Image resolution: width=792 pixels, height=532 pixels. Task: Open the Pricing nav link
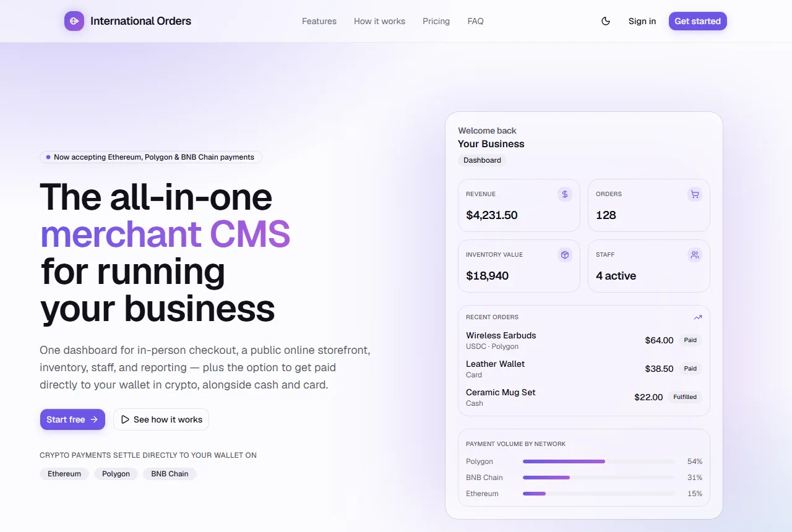coord(436,21)
